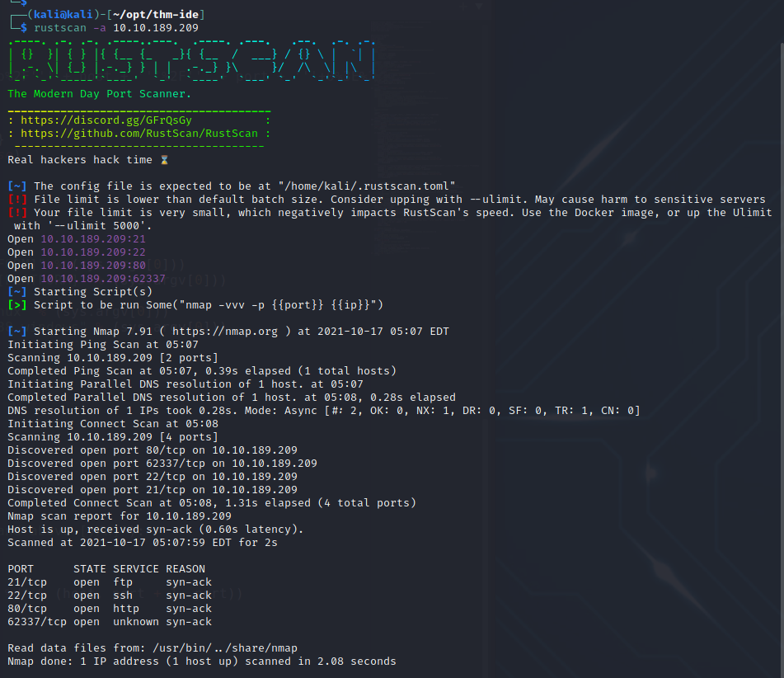
Task: Click 'Discovered open port 62337/tcp' line
Action: coord(162,464)
